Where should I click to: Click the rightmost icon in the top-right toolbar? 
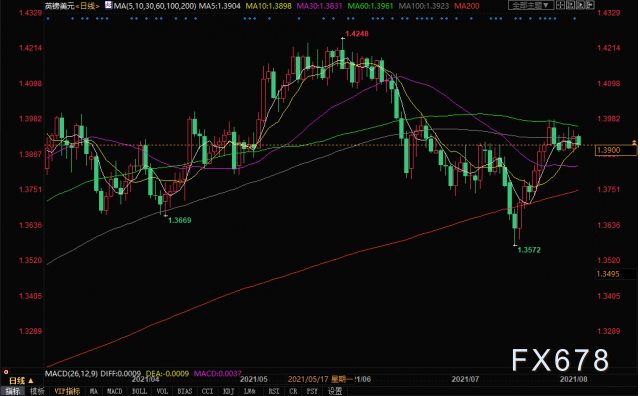590,5
